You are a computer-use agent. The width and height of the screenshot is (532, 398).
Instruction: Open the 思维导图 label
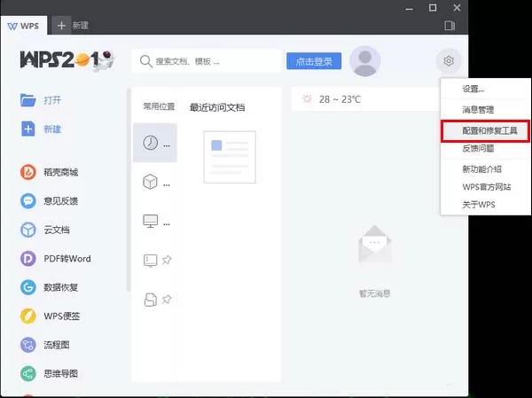pos(60,374)
